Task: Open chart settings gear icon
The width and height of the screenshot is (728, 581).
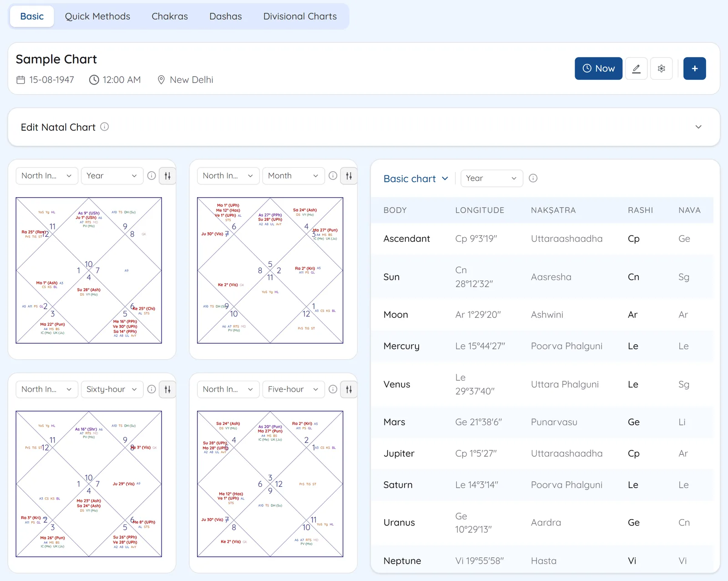Action: pyautogui.click(x=662, y=69)
